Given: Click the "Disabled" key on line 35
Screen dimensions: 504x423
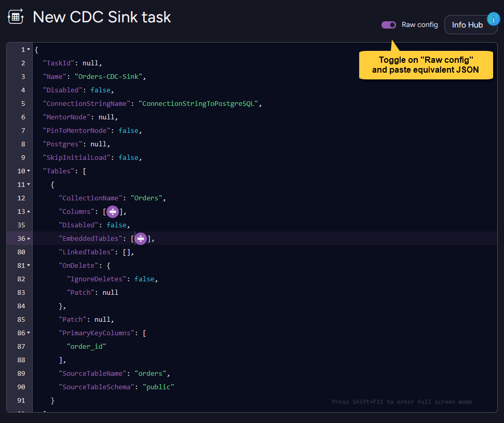Looking at the screenshot, I should point(78,225).
